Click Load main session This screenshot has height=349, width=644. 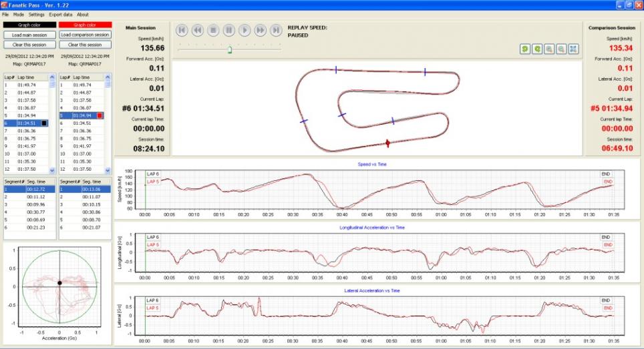point(29,35)
